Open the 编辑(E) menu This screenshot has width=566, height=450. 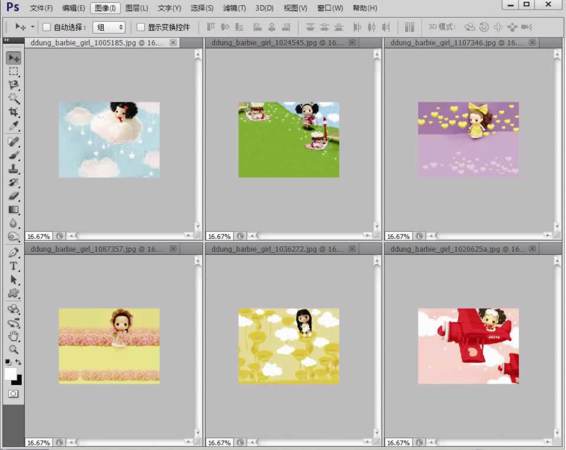(x=73, y=8)
